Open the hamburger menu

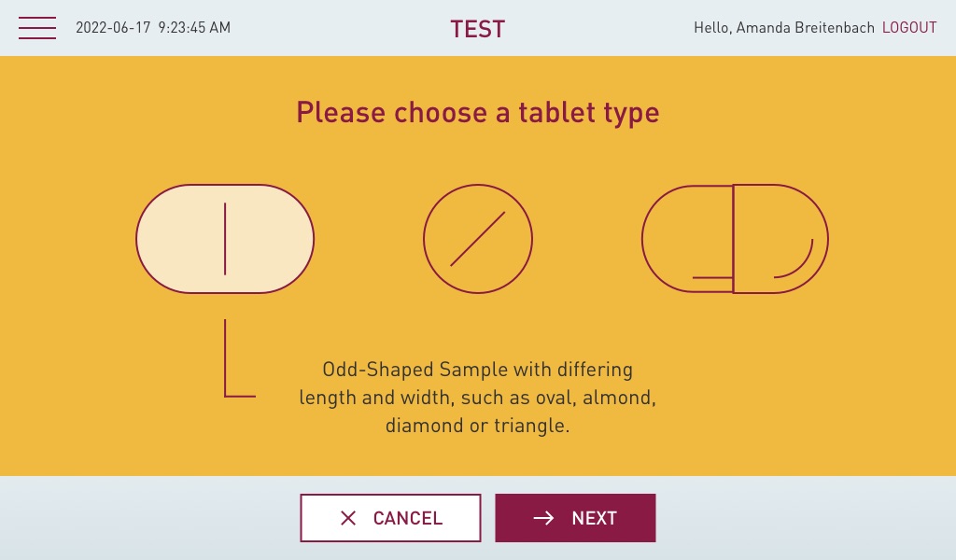coord(37,28)
